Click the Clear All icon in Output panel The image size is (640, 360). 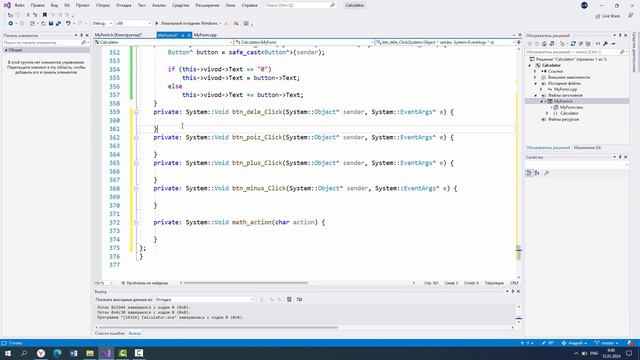(289, 300)
